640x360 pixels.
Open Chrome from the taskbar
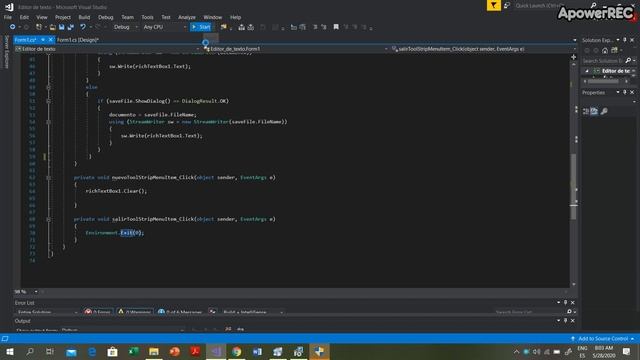click(x=236, y=351)
